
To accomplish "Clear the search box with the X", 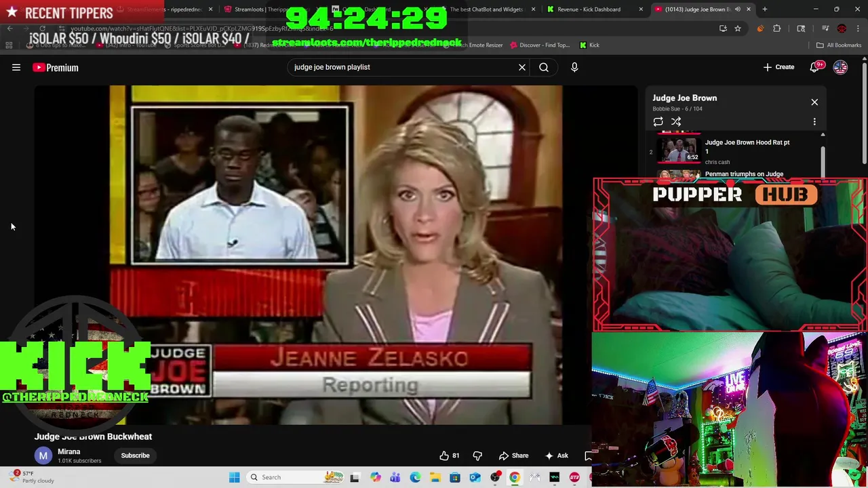I will [x=522, y=67].
